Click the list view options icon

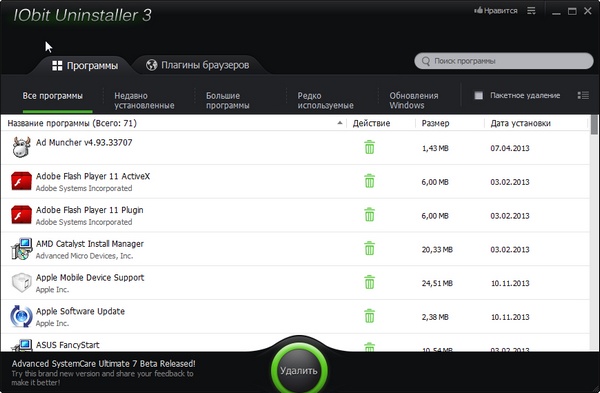point(583,95)
